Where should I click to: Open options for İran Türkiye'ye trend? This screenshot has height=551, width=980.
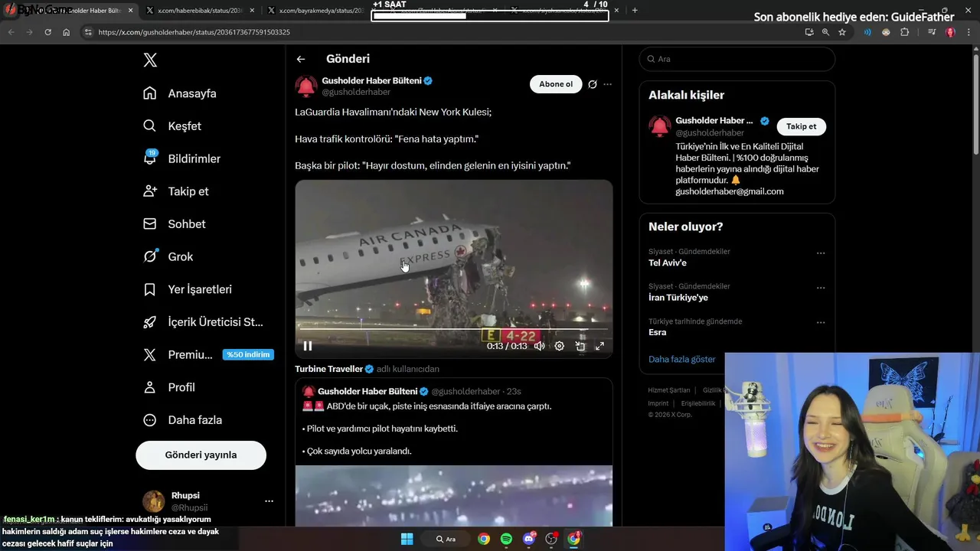point(820,289)
